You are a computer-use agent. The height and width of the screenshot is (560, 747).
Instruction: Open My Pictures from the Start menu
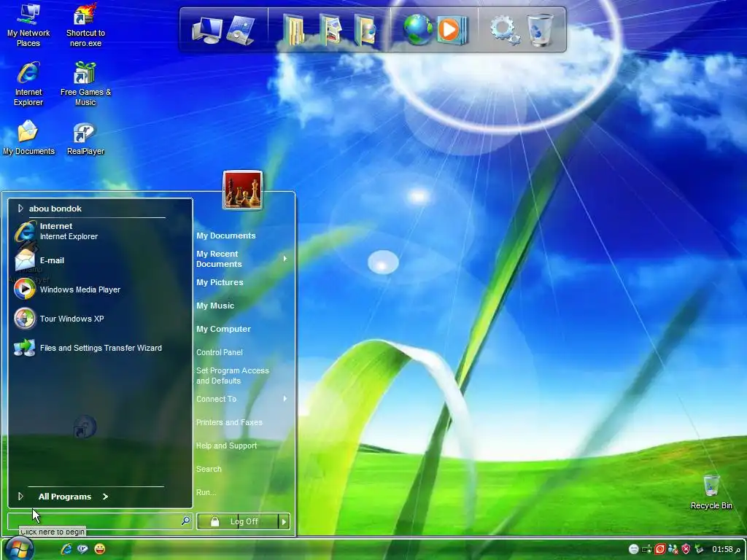pos(220,282)
